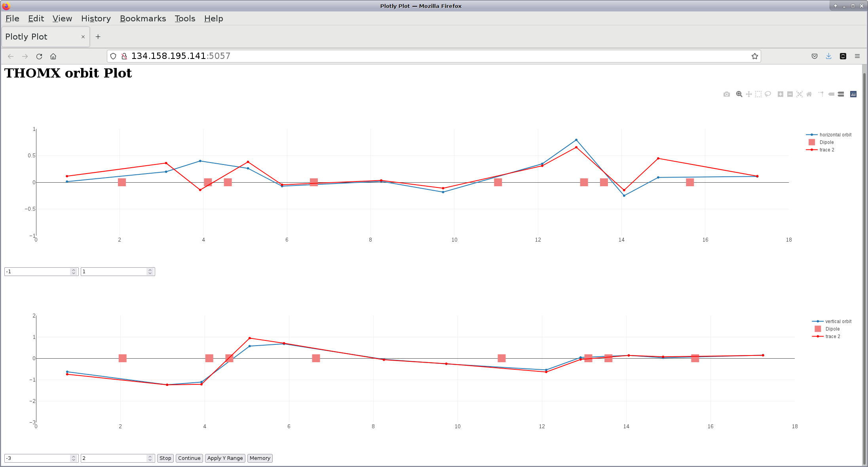Hide trace 2 in top plot legend
This screenshot has width=868, height=467.
click(827, 150)
